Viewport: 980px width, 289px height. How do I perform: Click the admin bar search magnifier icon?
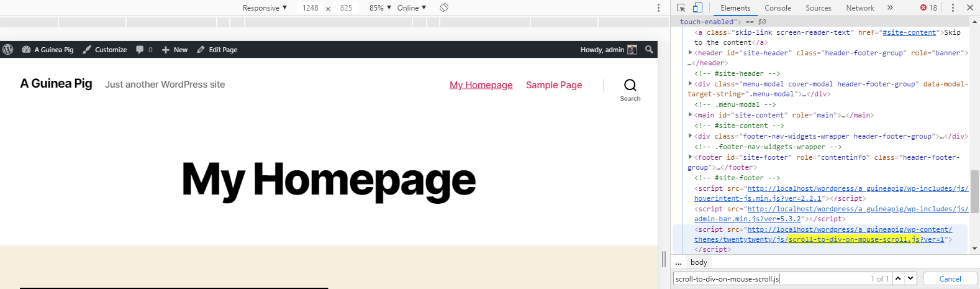tap(649, 50)
